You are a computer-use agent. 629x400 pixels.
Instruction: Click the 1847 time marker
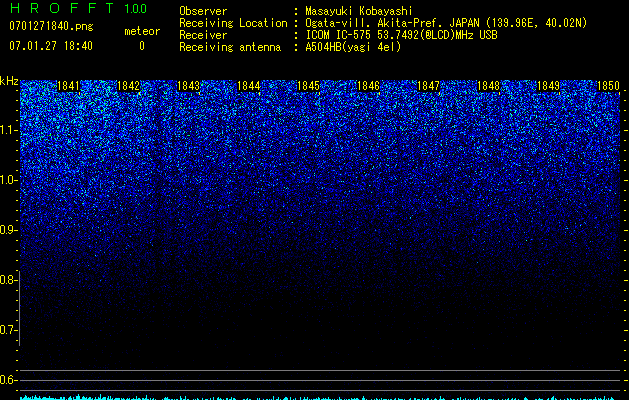point(428,86)
